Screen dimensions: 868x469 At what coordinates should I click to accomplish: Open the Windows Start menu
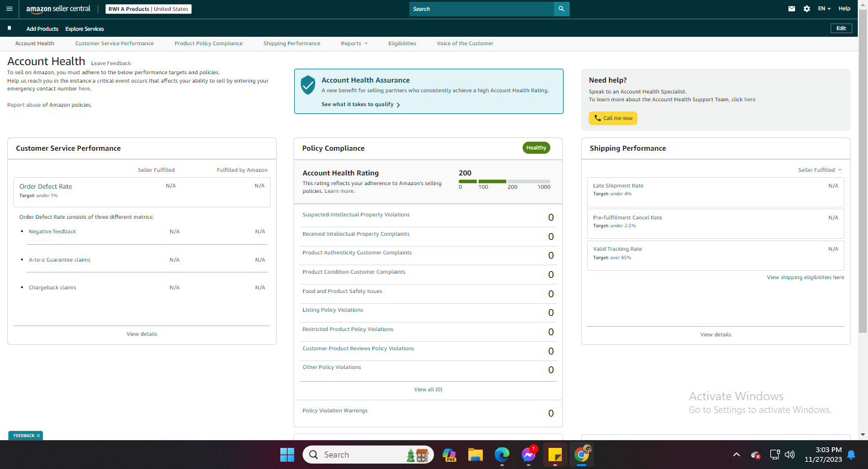pyautogui.click(x=287, y=455)
